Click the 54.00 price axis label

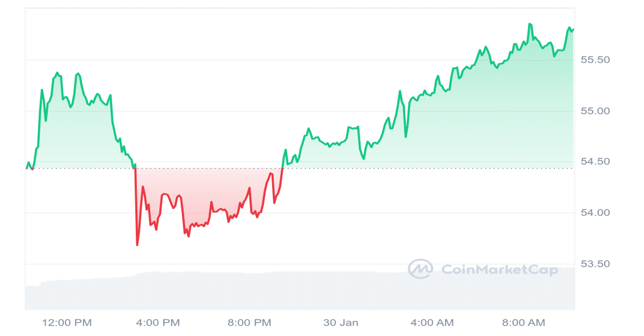[x=596, y=213]
